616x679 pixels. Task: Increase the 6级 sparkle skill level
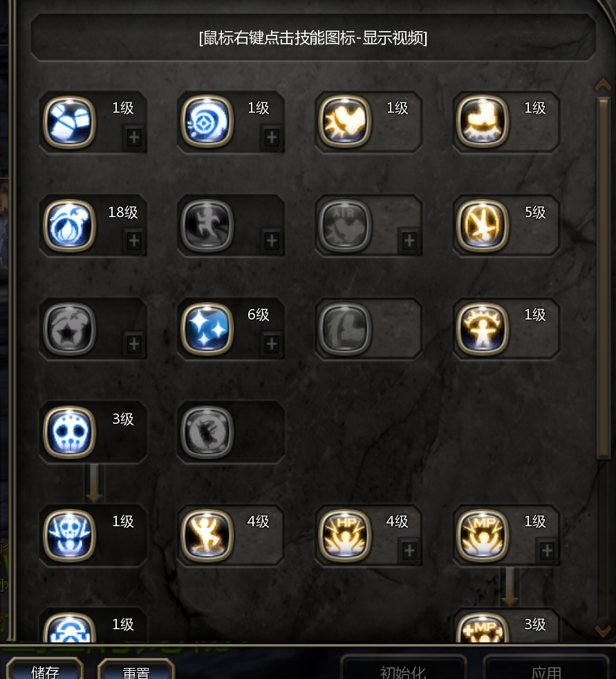click(272, 344)
